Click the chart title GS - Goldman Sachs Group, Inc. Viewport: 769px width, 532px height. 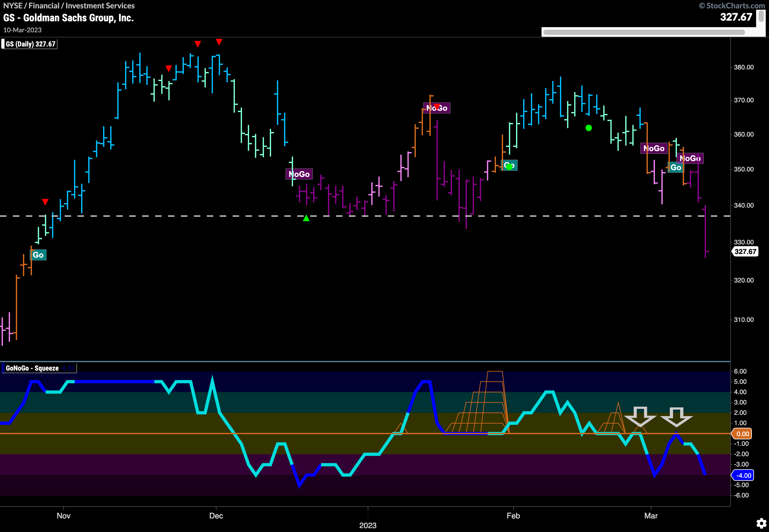pos(69,18)
